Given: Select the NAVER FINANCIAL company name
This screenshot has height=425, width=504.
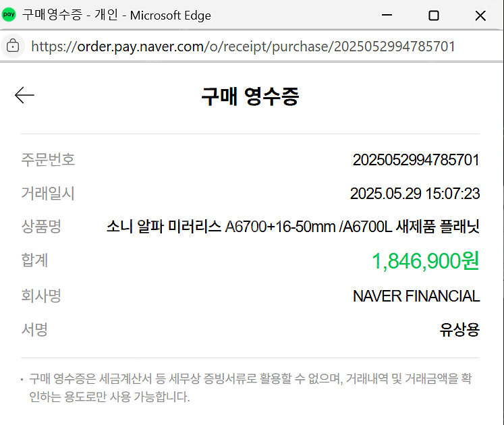Looking at the screenshot, I should coord(416,296).
